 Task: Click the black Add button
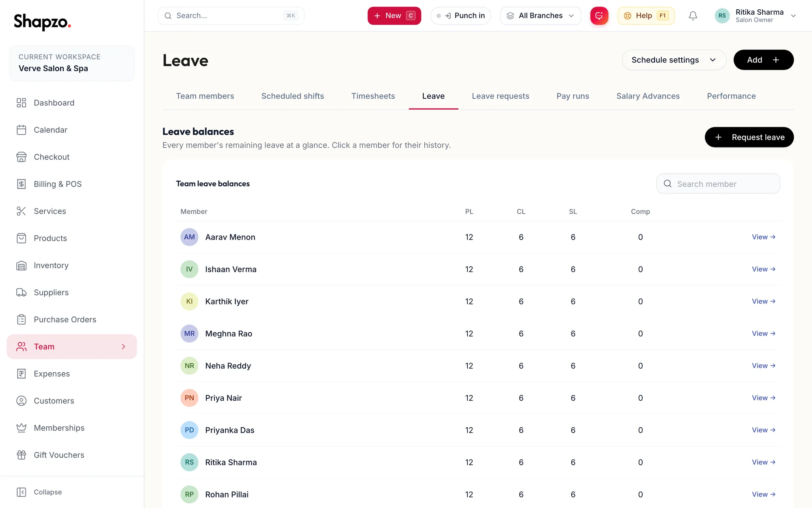click(x=763, y=60)
